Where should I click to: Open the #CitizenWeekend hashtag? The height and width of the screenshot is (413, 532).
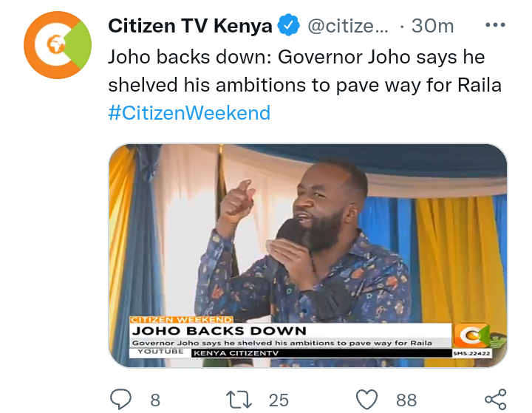pyautogui.click(x=189, y=113)
